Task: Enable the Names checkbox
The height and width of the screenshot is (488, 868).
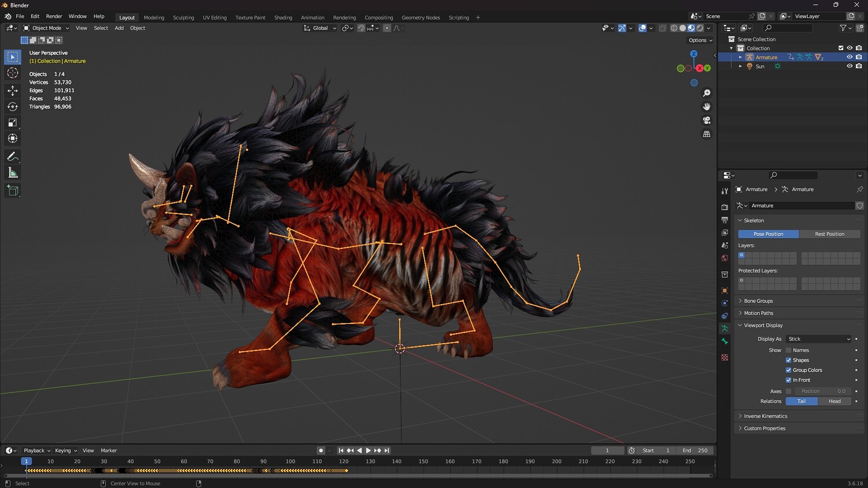Action: [788, 350]
